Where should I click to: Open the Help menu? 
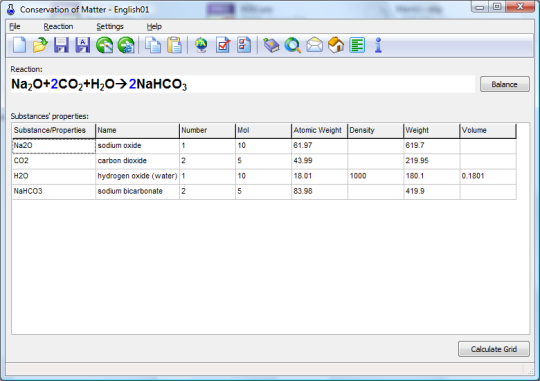click(154, 27)
